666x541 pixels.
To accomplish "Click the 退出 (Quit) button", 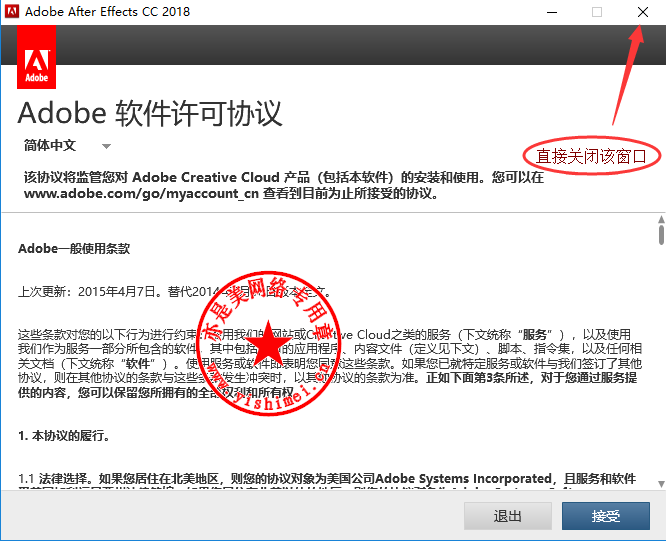I will [x=508, y=516].
